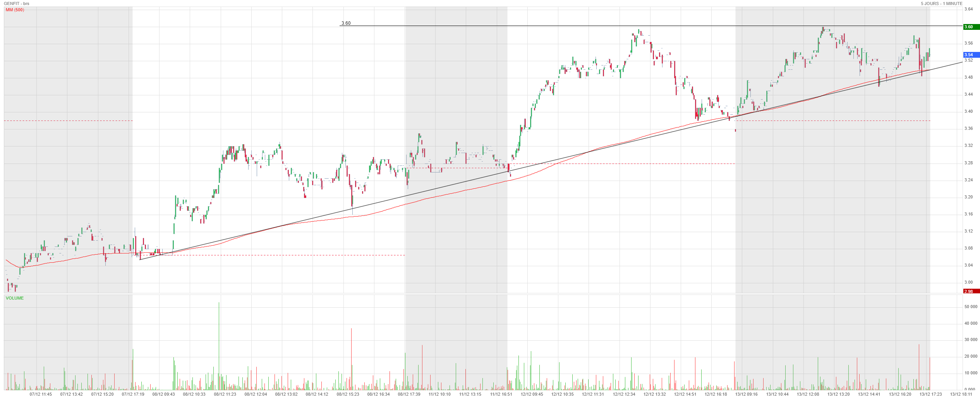This screenshot has height=398, width=980.
Task: Select the 12/12 13:32 time axis label
Action: click(654, 394)
